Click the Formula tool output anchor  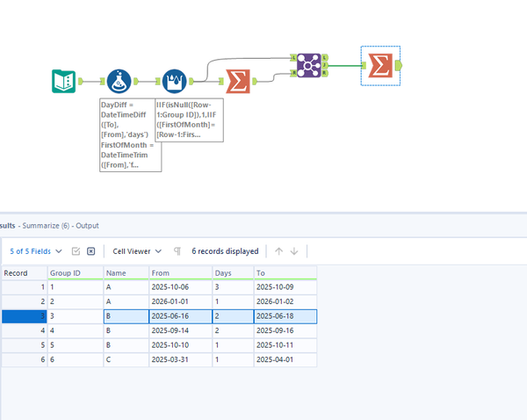pyautogui.click(x=136, y=81)
